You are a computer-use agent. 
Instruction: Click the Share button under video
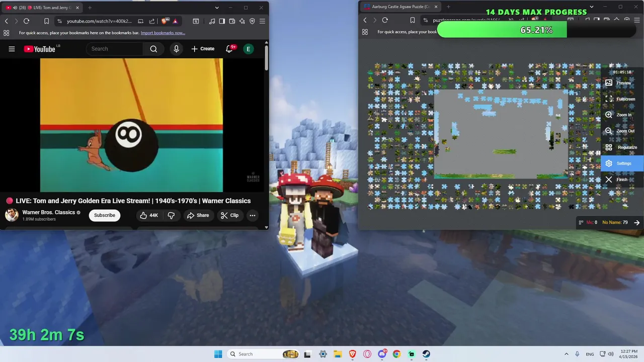pos(198,215)
